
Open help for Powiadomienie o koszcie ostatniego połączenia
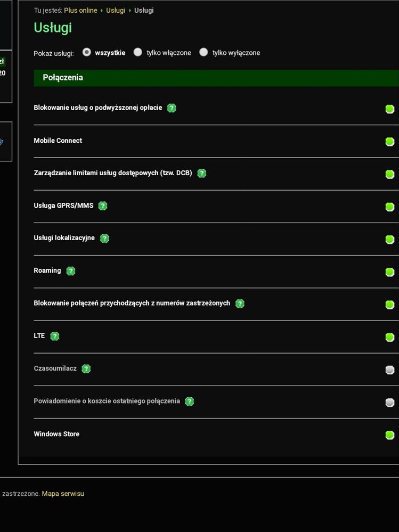tap(189, 402)
